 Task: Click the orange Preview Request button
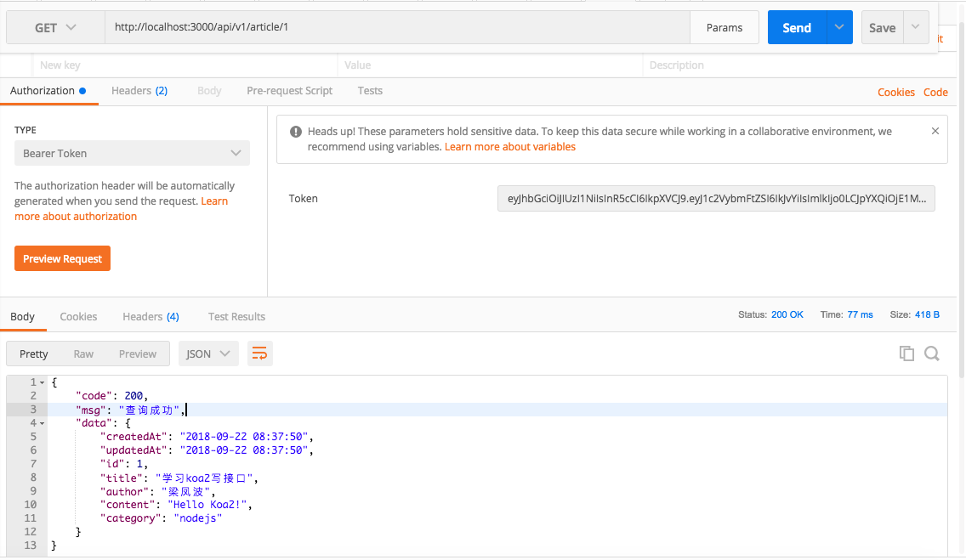pos(62,259)
